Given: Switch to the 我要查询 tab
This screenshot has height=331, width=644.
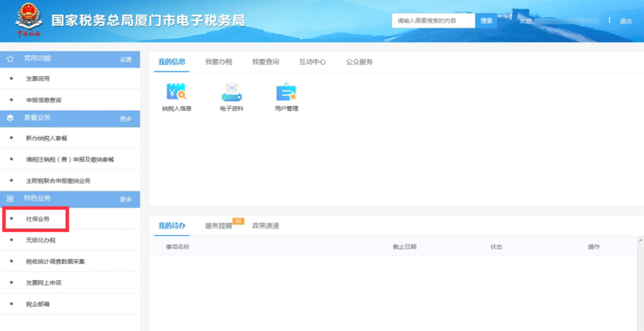Looking at the screenshot, I should coord(266,62).
